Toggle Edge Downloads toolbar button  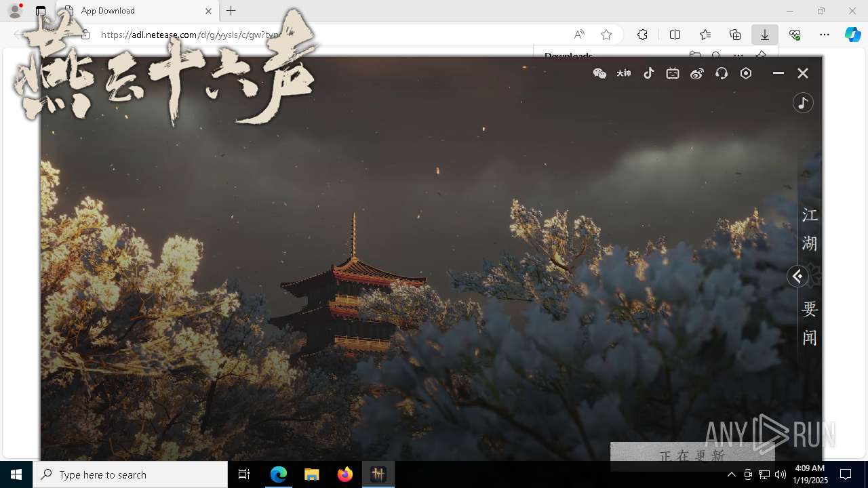[x=765, y=35]
